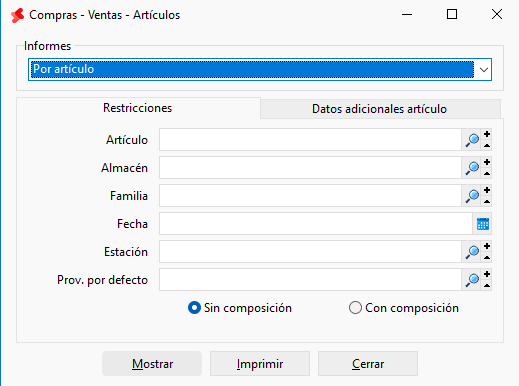Click the plus icon beside Artículo

[x=487, y=134]
